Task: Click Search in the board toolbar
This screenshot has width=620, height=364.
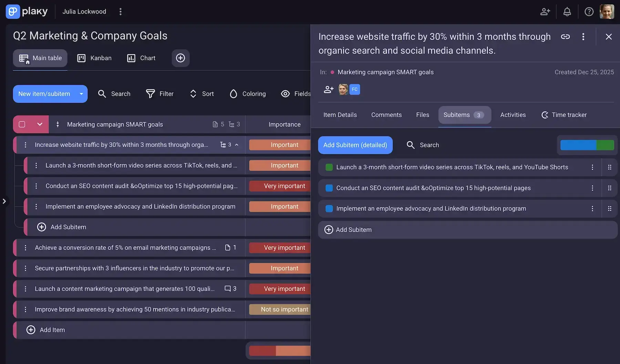Action: pyautogui.click(x=114, y=94)
